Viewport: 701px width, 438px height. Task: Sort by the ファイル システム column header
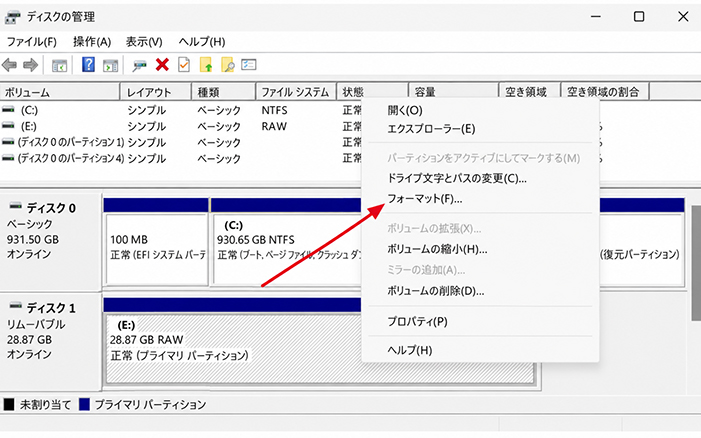tap(296, 92)
